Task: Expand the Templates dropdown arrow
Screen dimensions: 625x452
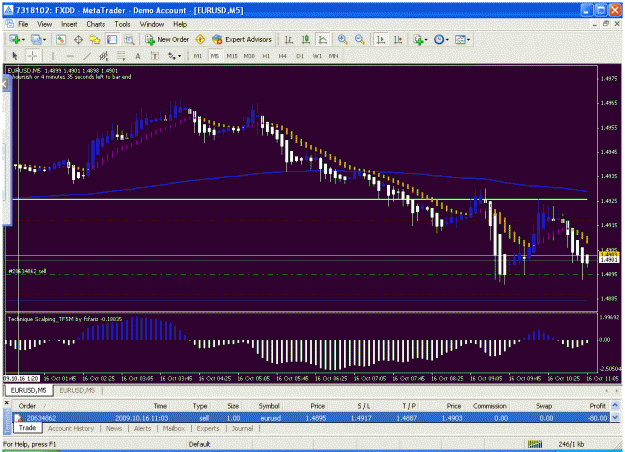Action: [468, 39]
